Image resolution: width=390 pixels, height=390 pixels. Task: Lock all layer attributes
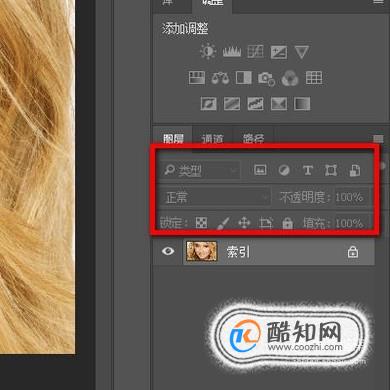point(288,223)
